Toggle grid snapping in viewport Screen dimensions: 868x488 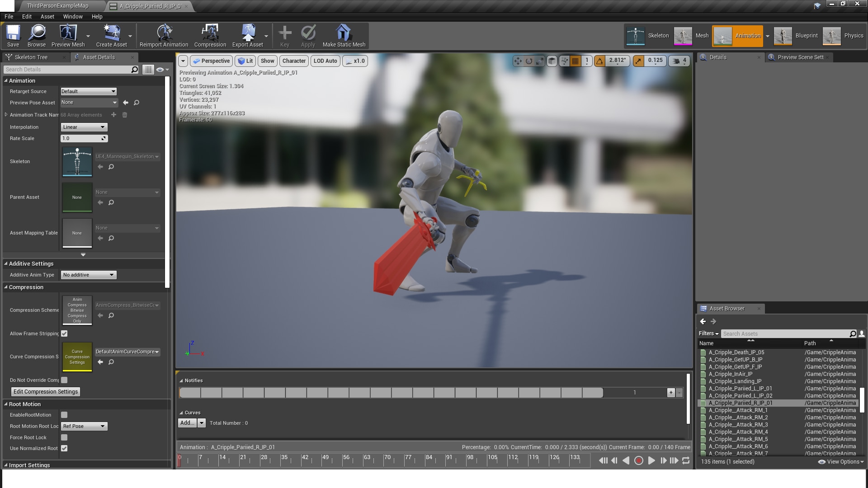point(575,61)
